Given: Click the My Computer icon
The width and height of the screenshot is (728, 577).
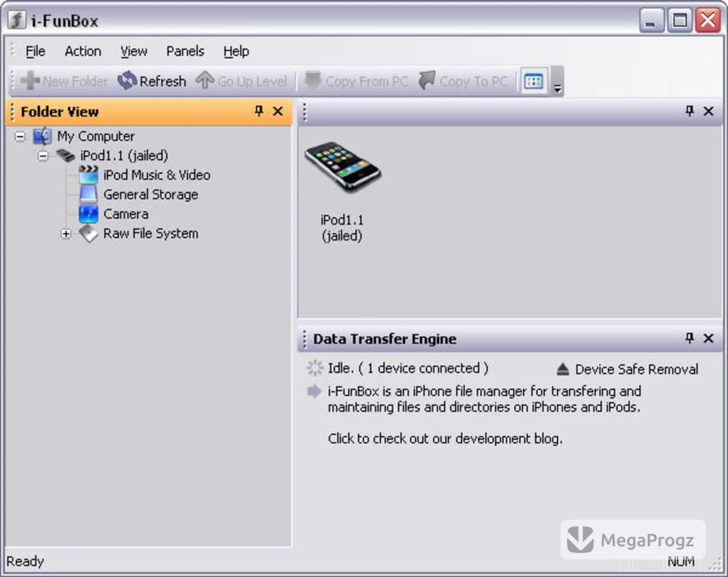Looking at the screenshot, I should (x=42, y=136).
